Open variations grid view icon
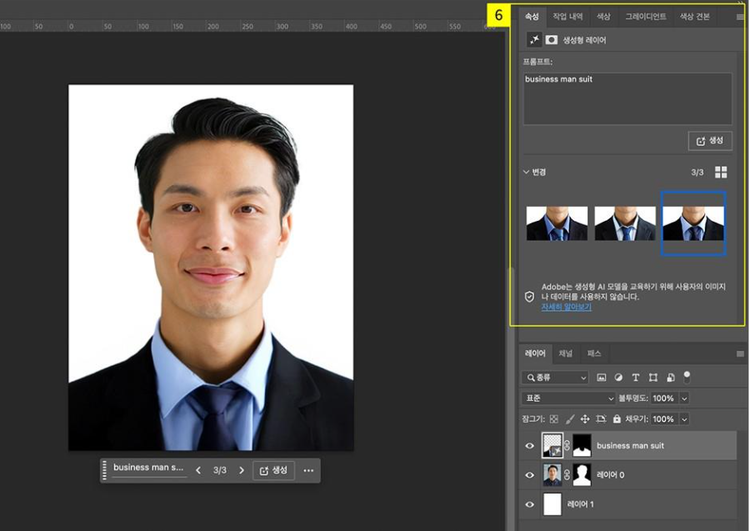The image size is (750, 531). tap(722, 172)
